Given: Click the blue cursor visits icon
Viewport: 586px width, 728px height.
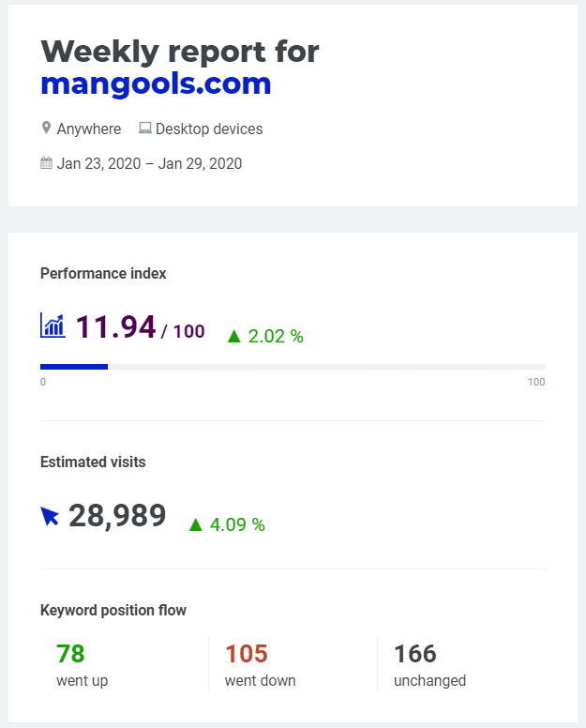Looking at the screenshot, I should [x=50, y=516].
